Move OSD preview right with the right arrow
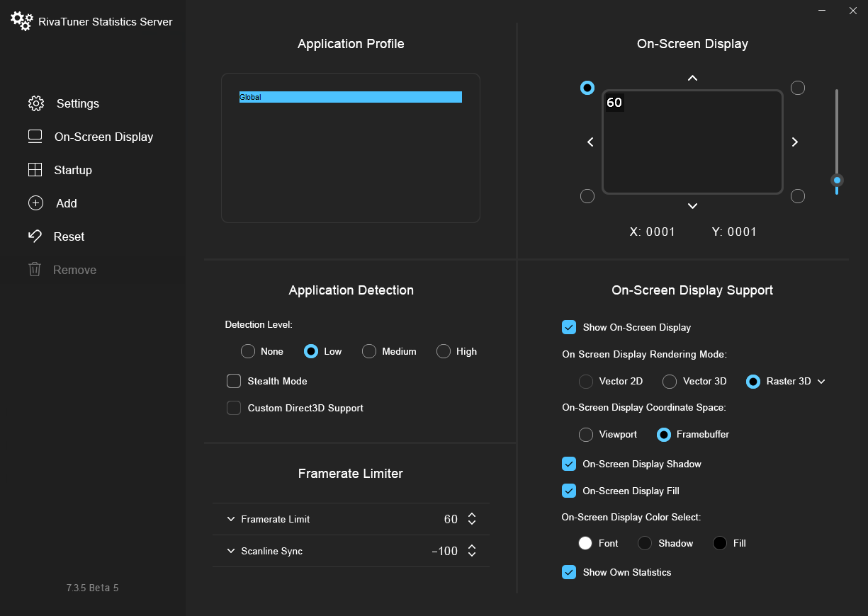868x616 pixels. (x=794, y=142)
